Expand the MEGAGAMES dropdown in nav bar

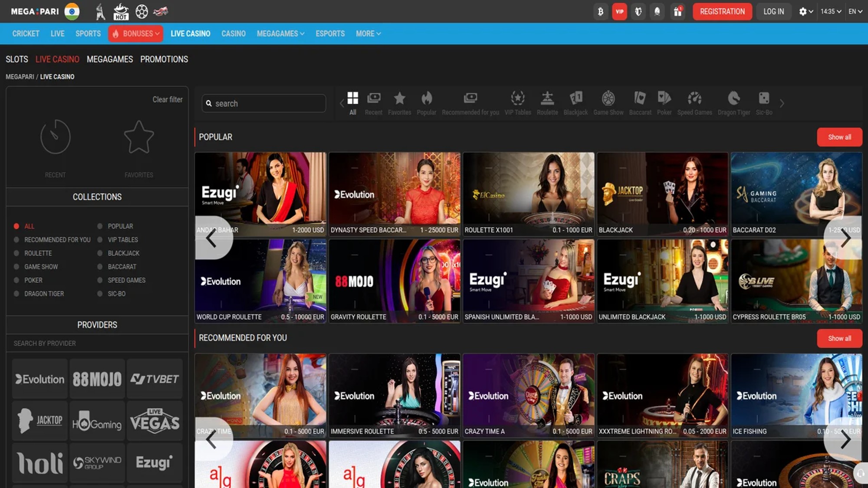pyautogui.click(x=280, y=33)
